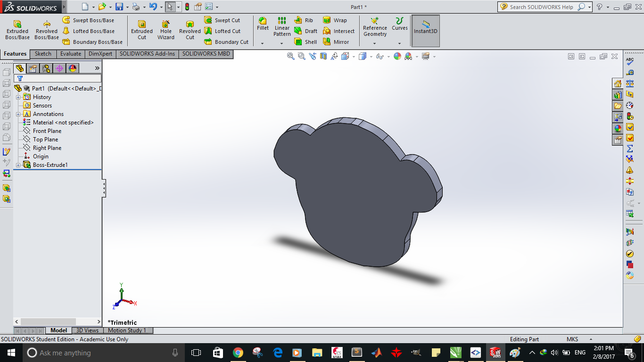The image size is (644, 362).
Task: Click the Undo button
Action: tap(153, 7)
